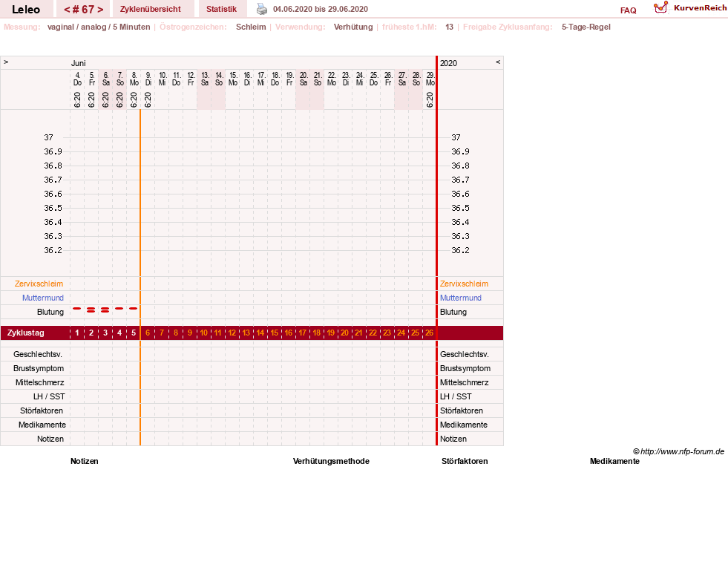Go to next cycle with the right arrow of # 67
This screenshot has width=728, height=579.
tap(100, 10)
